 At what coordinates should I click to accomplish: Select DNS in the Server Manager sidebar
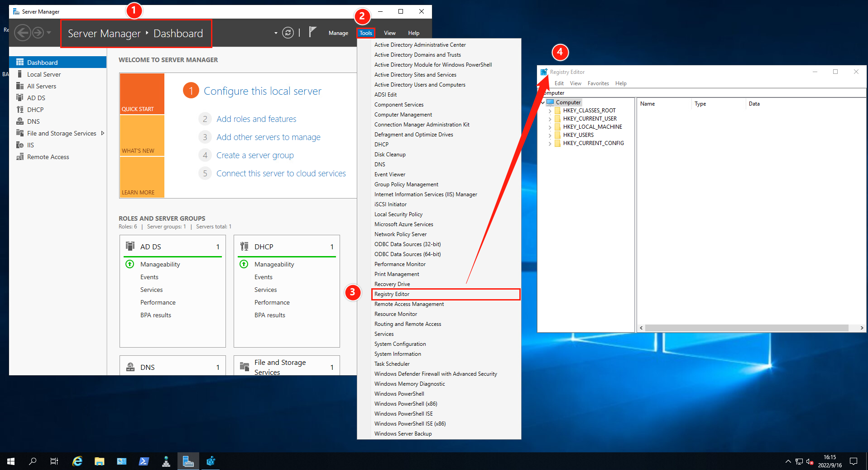(x=33, y=121)
